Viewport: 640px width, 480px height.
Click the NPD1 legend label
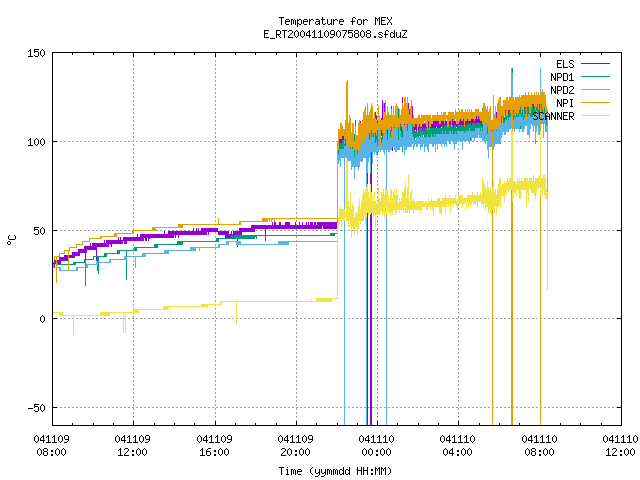point(562,77)
